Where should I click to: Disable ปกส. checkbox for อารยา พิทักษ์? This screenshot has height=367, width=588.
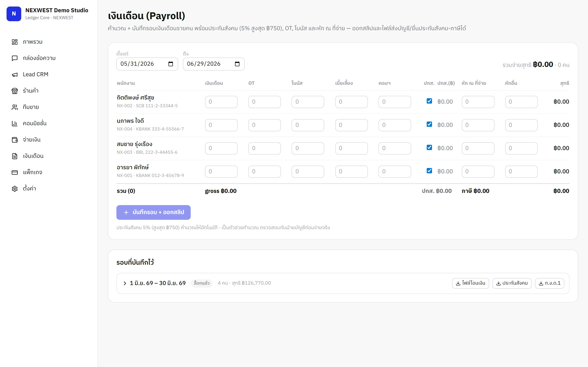tap(429, 171)
